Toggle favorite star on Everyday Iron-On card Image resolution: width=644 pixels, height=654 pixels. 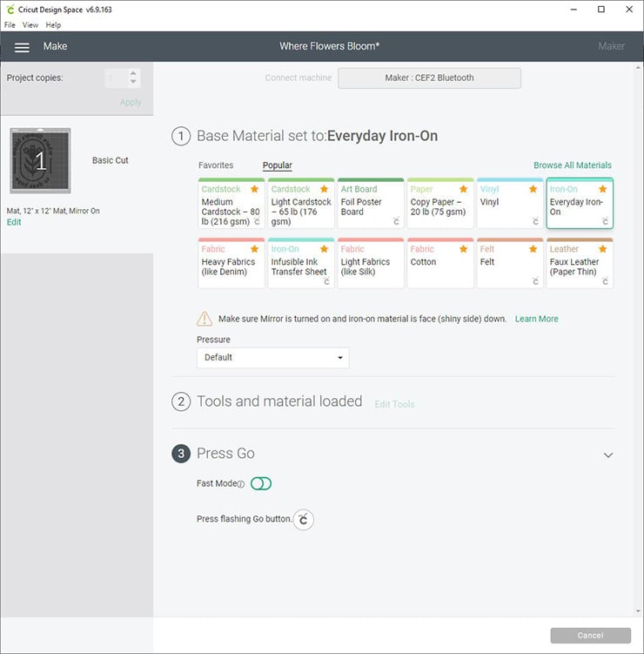[x=602, y=189]
